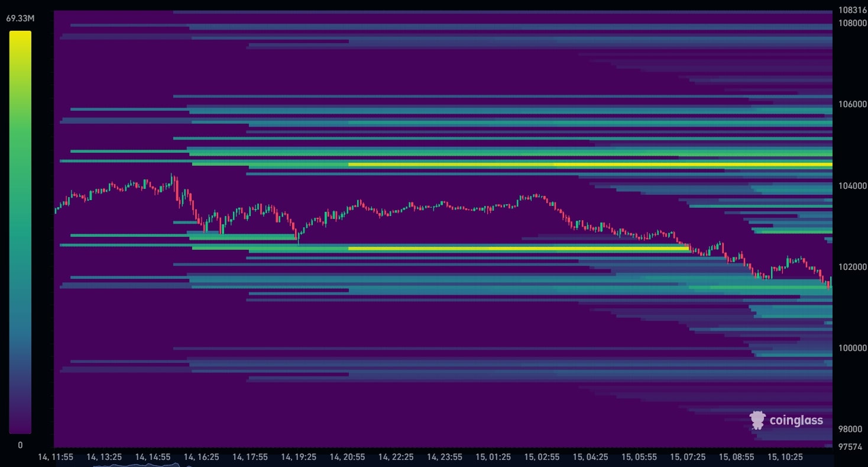The image size is (868, 467).
Task: Click the 0 minimum value below color scale
Action: coord(20,445)
